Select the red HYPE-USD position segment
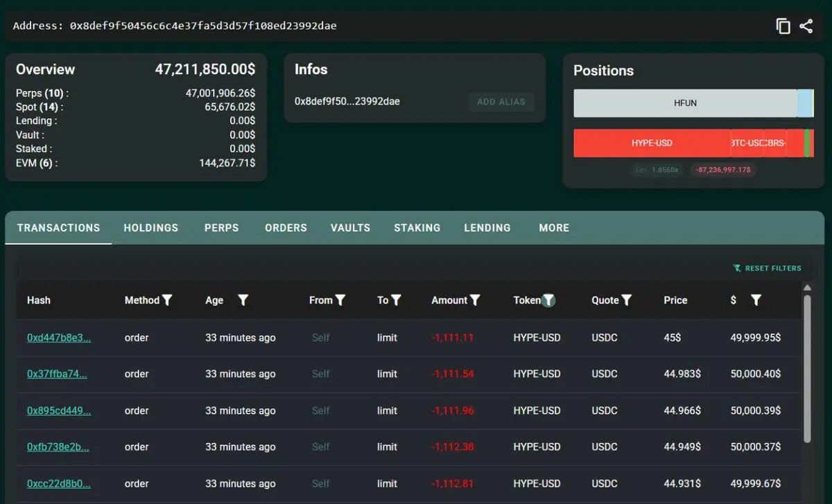The height and width of the screenshot is (504, 832). [x=652, y=143]
